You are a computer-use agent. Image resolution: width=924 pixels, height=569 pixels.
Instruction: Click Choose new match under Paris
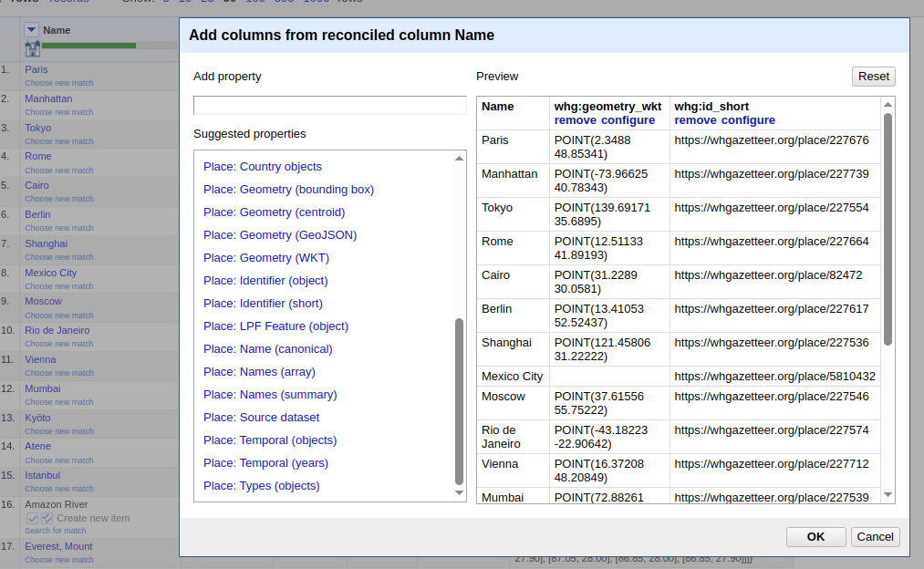coord(59,83)
